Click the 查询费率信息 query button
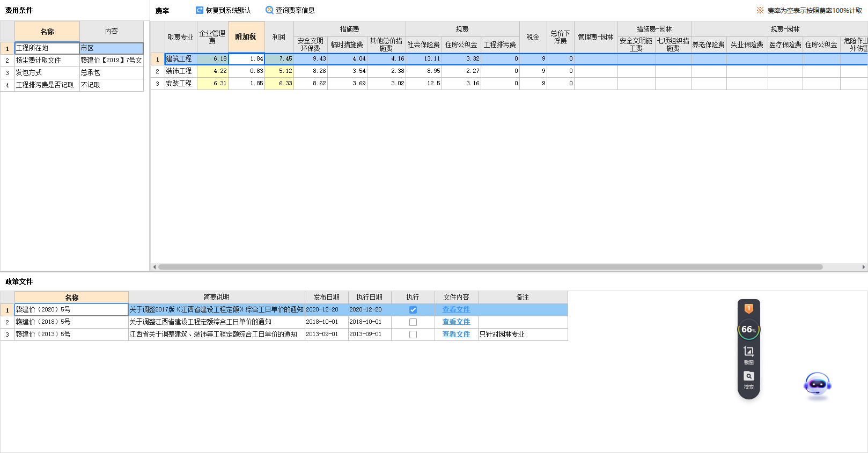The width and height of the screenshot is (868, 453). click(290, 10)
